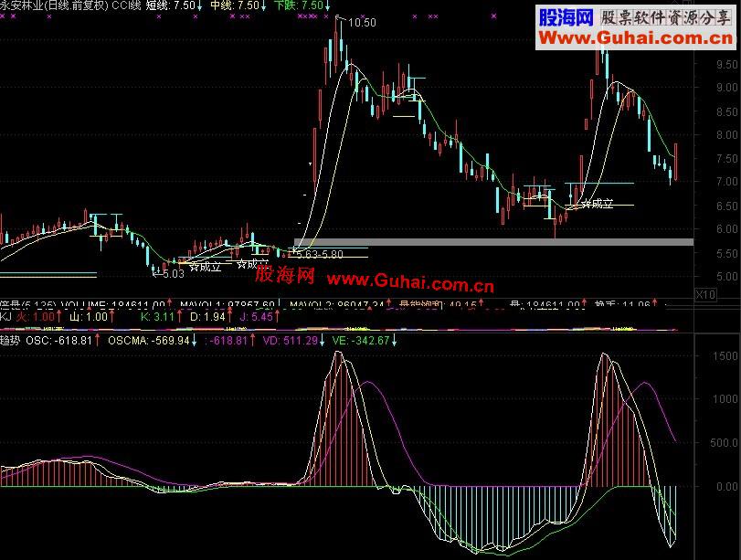
Task: Click 1500 on the oscillator axis
Action: pyautogui.click(x=725, y=356)
